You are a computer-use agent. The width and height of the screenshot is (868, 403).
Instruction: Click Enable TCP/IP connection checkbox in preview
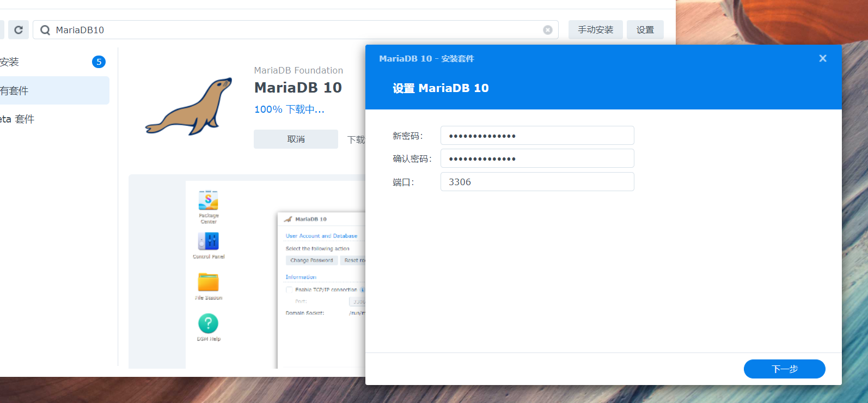point(289,290)
